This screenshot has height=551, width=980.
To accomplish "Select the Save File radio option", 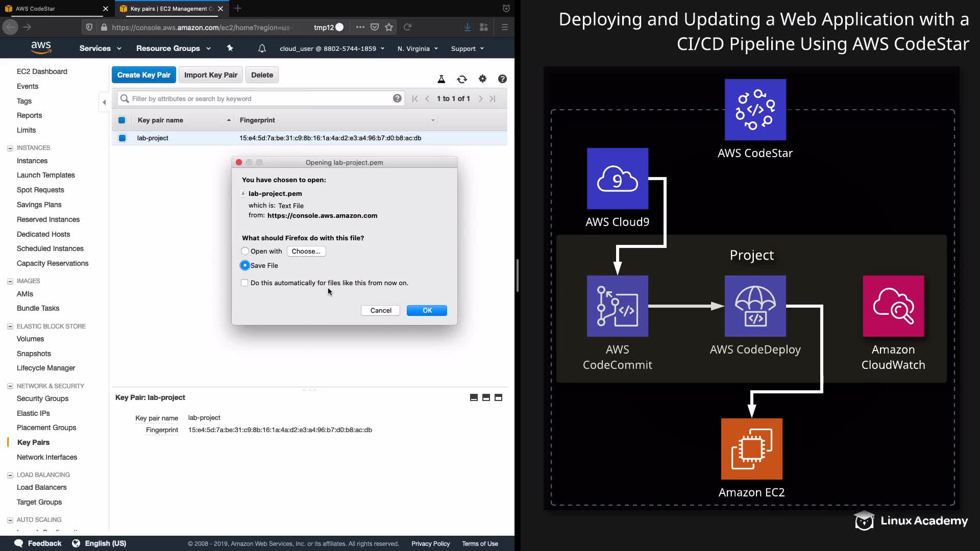I will (x=245, y=265).
